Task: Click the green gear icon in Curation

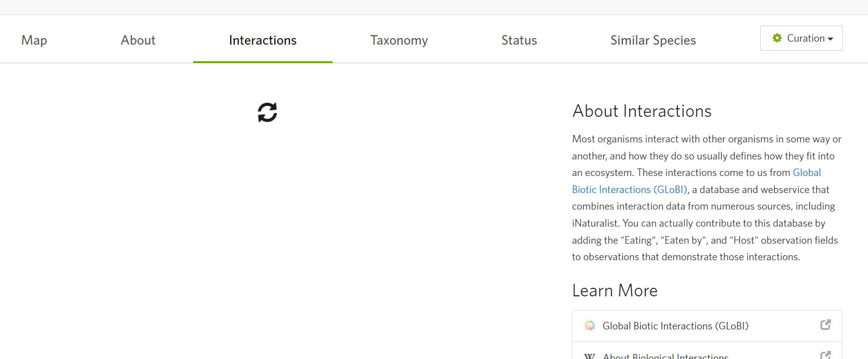Action: click(777, 38)
